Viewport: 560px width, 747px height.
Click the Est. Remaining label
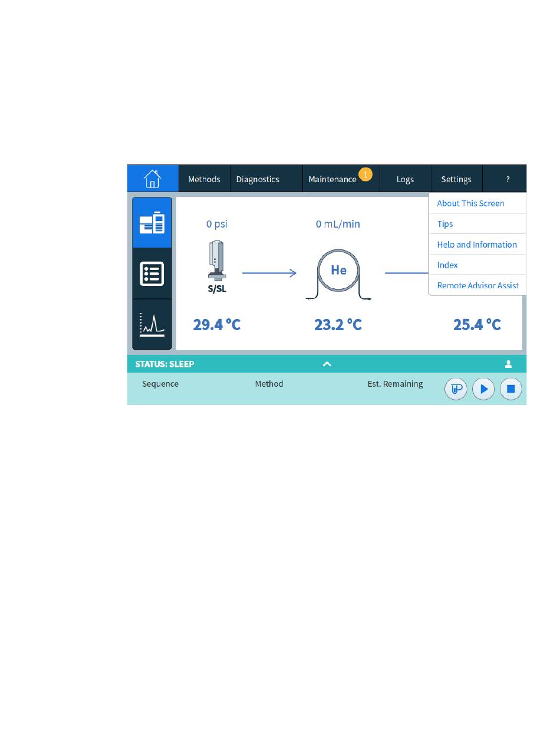[395, 384]
